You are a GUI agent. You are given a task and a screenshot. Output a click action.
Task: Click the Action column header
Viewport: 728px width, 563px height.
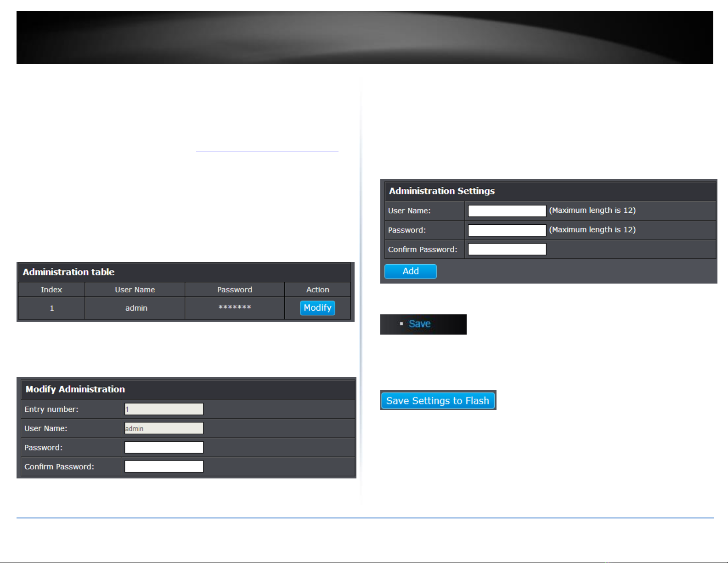(x=318, y=290)
